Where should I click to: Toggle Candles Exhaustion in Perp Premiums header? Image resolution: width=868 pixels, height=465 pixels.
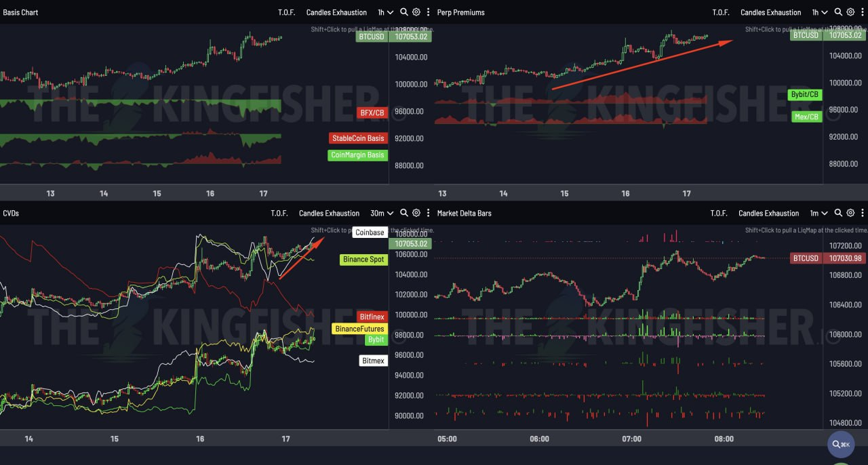(x=770, y=12)
